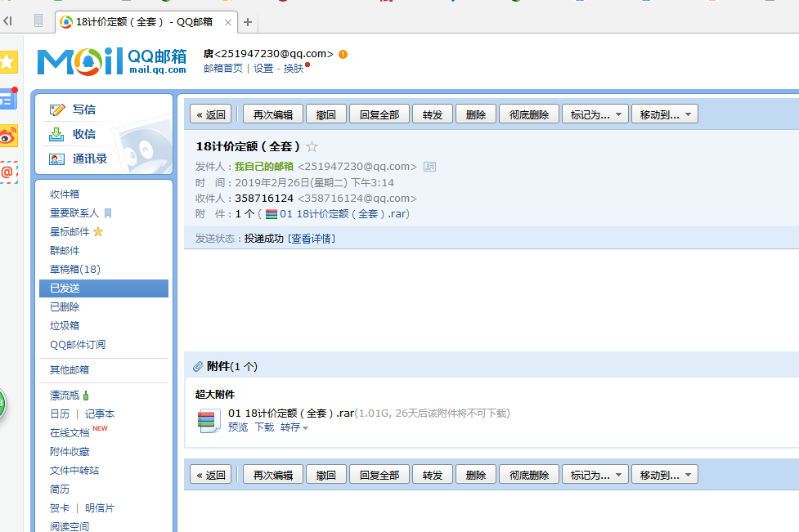Open 设置 link in header
The width and height of the screenshot is (799, 532).
click(263, 69)
